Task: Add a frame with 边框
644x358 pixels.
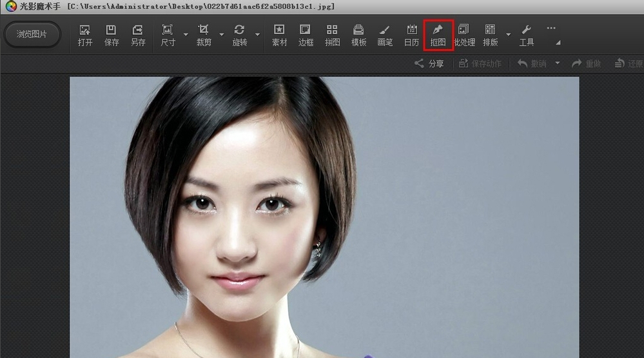Action: (x=306, y=35)
